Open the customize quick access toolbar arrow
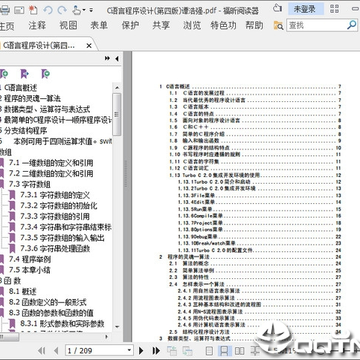 (91, 10)
